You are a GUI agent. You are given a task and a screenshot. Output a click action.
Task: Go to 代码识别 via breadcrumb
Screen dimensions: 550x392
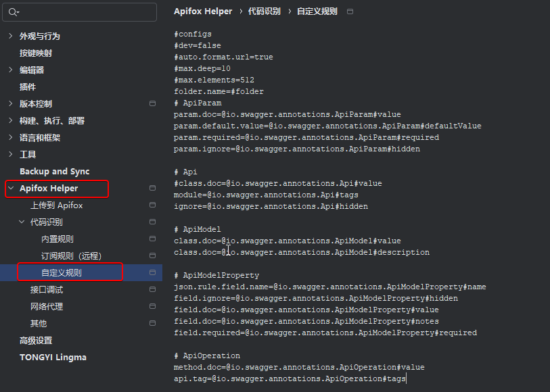(x=265, y=11)
